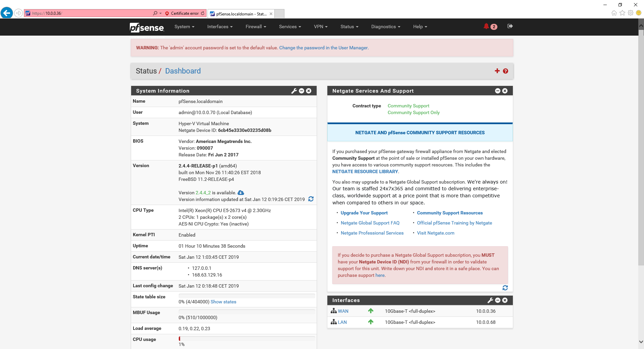This screenshot has width=644, height=349.
Task: Close Netgate Services And Support widget
Action: [x=505, y=91]
